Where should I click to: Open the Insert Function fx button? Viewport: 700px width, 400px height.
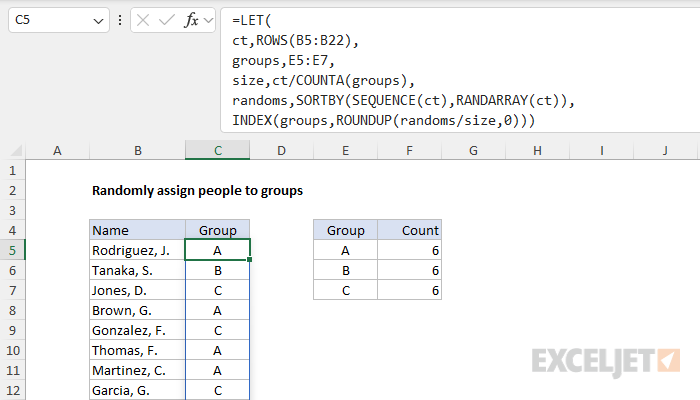tap(191, 20)
